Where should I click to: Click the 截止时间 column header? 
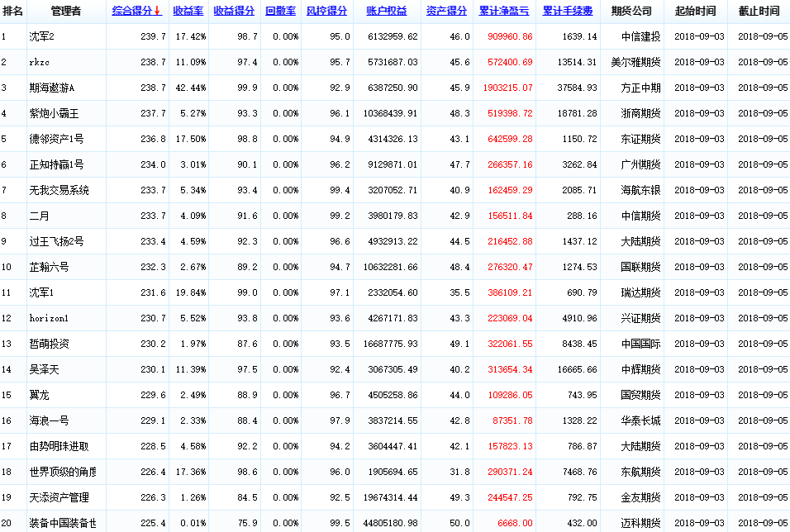(x=759, y=11)
